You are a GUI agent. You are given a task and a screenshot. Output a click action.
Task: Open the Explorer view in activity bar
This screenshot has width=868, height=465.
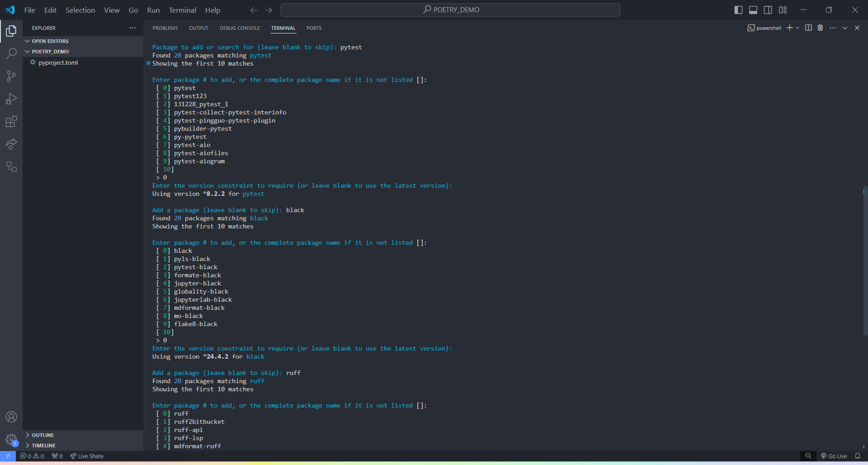pyautogui.click(x=11, y=31)
